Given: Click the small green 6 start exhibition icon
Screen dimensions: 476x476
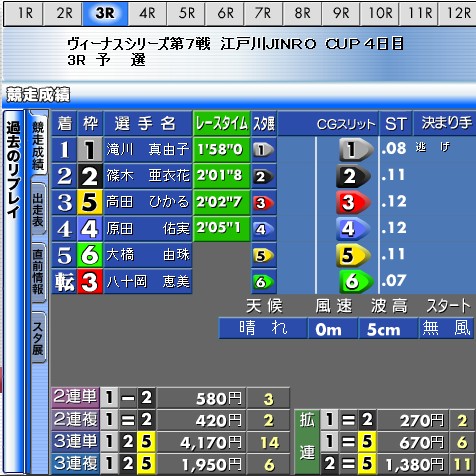Looking at the screenshot, I should tap(264, 282).
